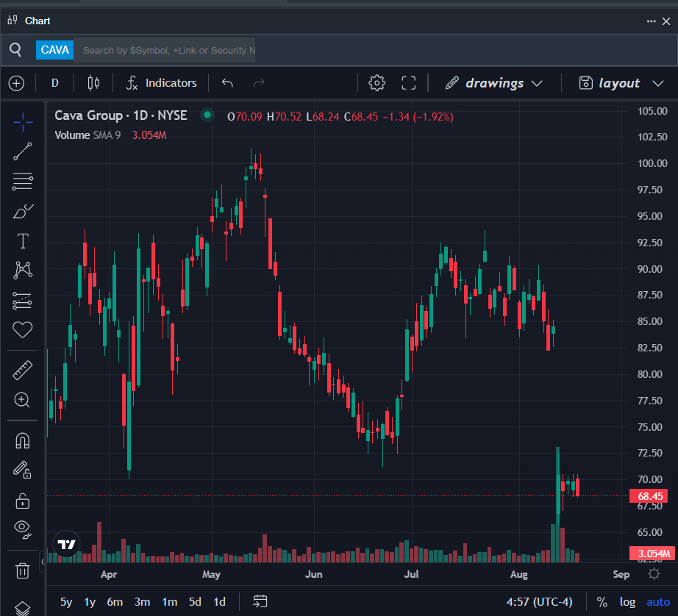Hide all drawings with eye icon

(23, 529)
